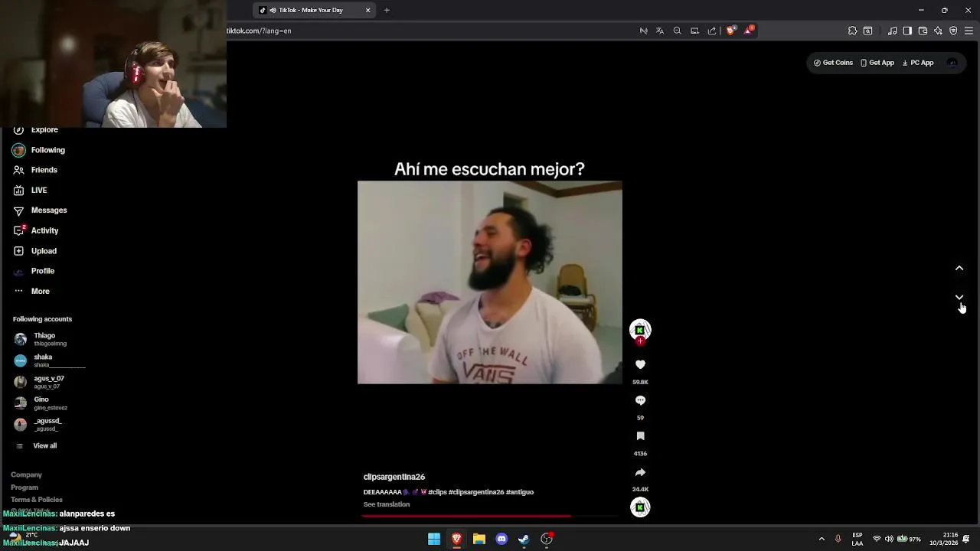Viewport: 980px width, 551px height.
Task: Click Get Coins button
Action: tap(833, 63)
